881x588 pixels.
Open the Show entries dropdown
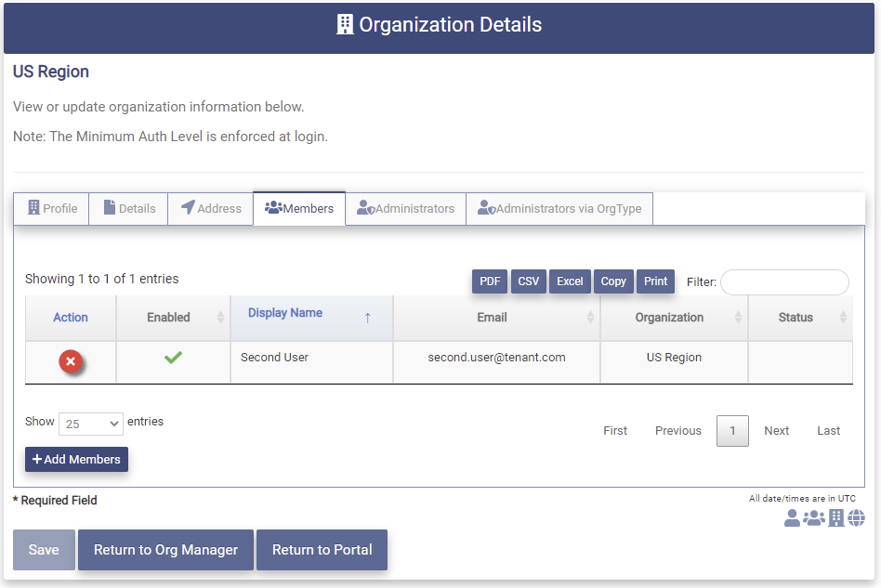coord(90,424)
